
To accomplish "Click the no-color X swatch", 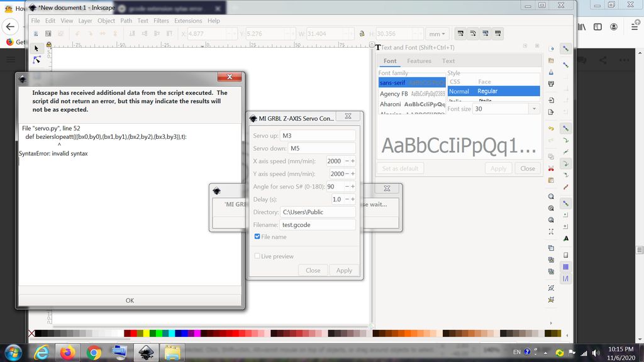I will 31,333.
